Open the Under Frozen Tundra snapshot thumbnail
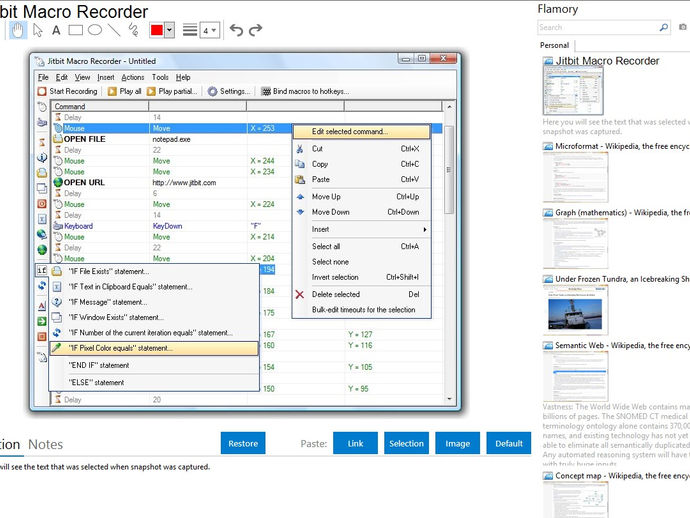Screen dimensions: 690x518 [576, 310]
